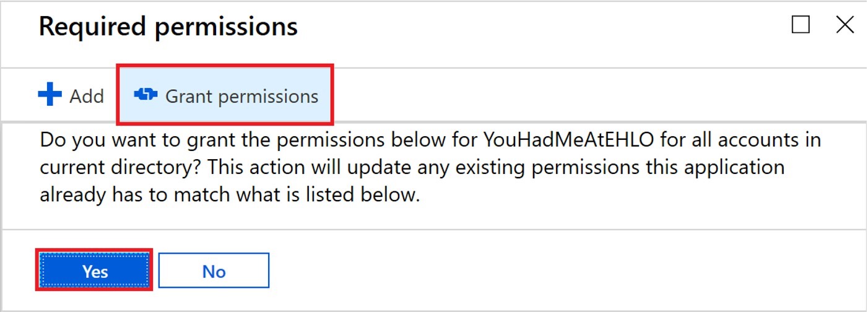Click the Grant permissions text label
Screen dimensions: 868x312
(241, 97)
